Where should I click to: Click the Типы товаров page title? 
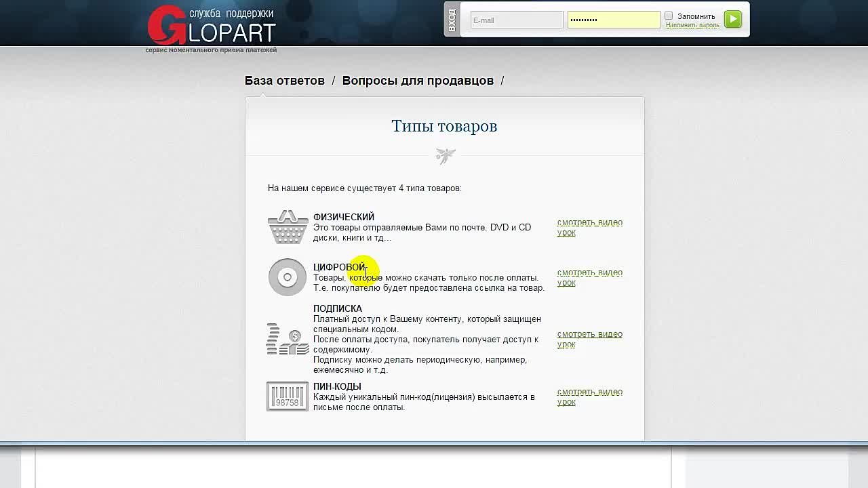click(444, 126)
